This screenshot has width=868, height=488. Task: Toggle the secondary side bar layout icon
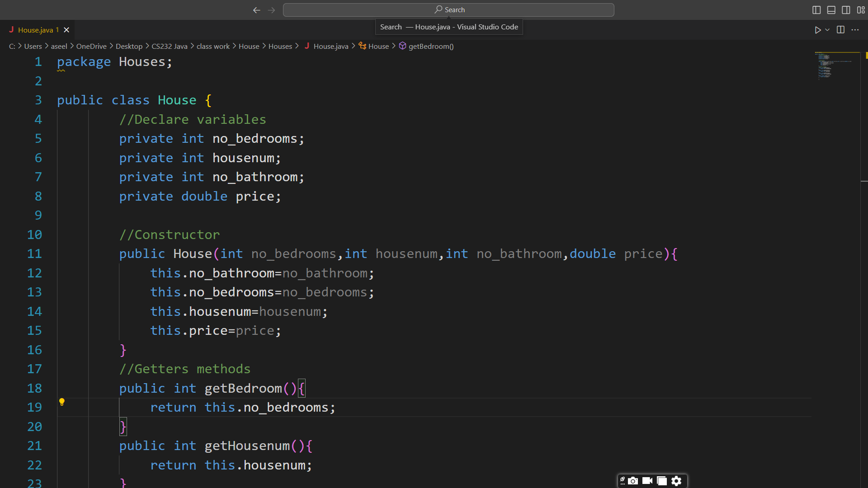(x=846, y=10)
